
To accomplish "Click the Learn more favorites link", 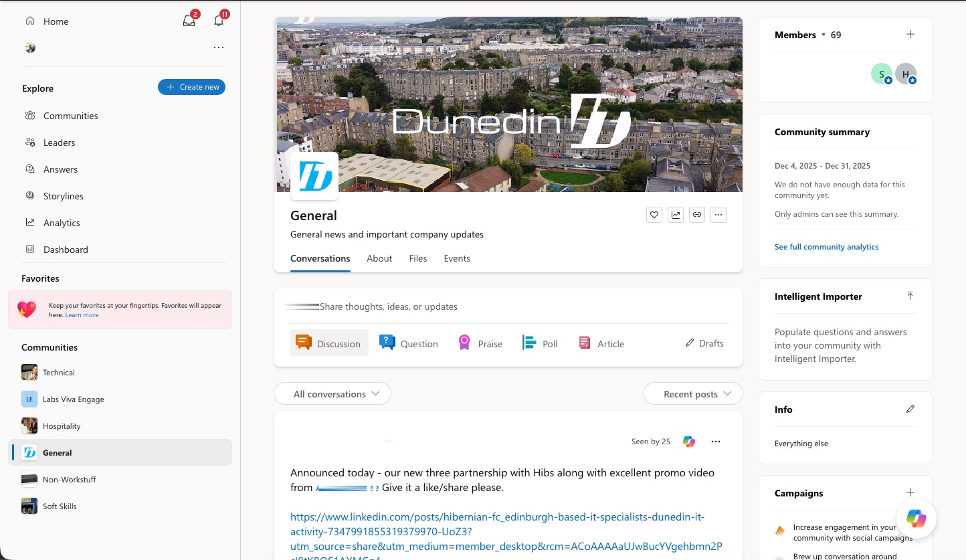I will (x=82, y=315).
